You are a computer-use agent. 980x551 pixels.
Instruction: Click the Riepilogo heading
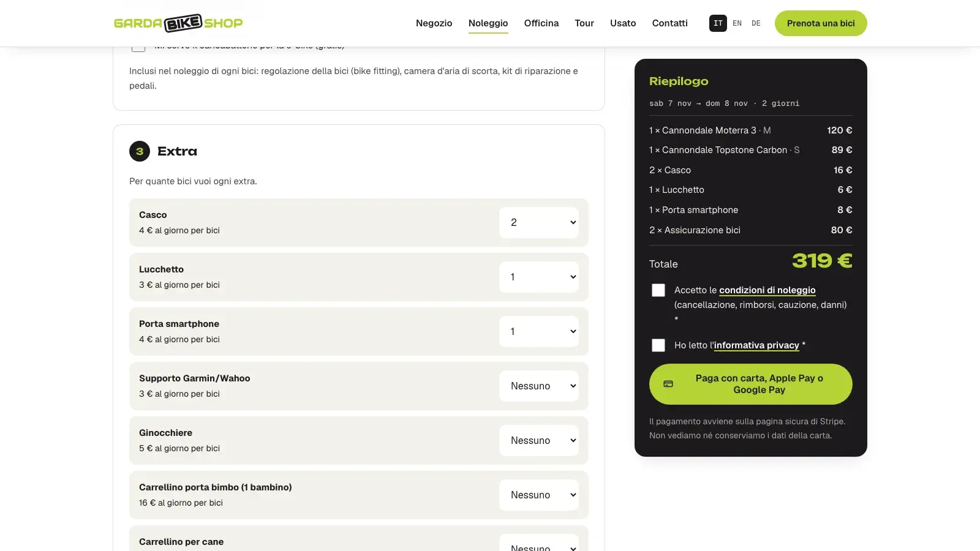(x=679, y=81)
